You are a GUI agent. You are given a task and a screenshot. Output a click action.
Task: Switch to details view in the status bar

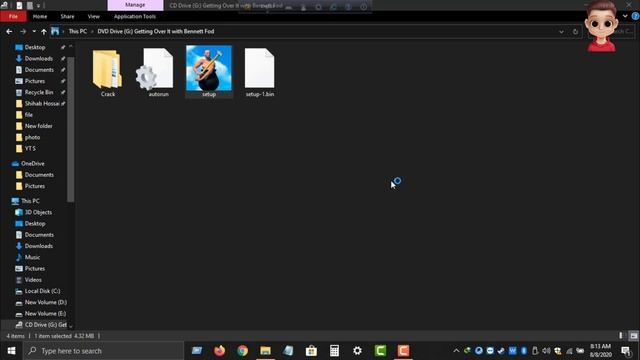[x=621, y=336]
